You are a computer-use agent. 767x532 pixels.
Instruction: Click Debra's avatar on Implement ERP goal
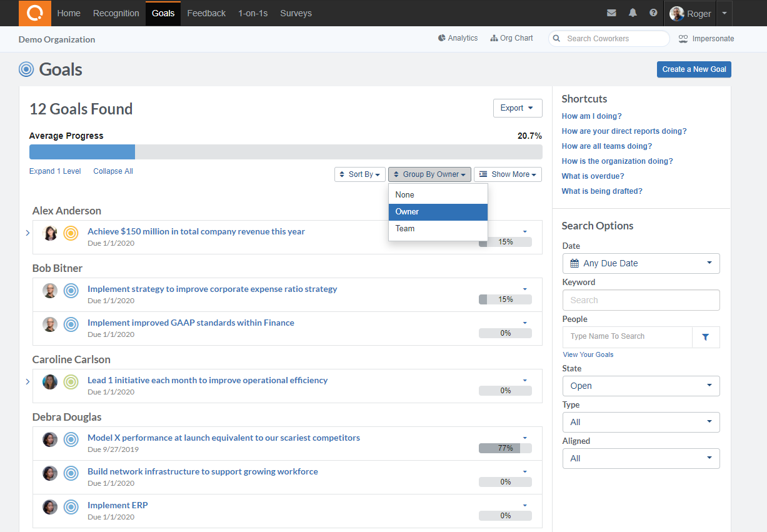point(50,507)
